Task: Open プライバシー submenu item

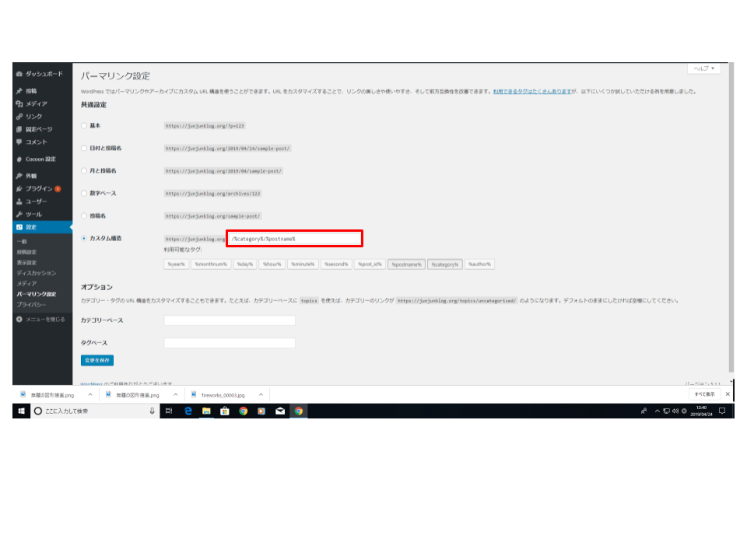Action: tap(31, 305)
